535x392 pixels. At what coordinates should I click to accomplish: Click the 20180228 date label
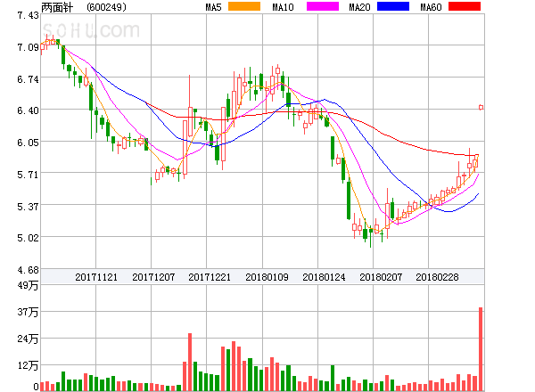437,277
